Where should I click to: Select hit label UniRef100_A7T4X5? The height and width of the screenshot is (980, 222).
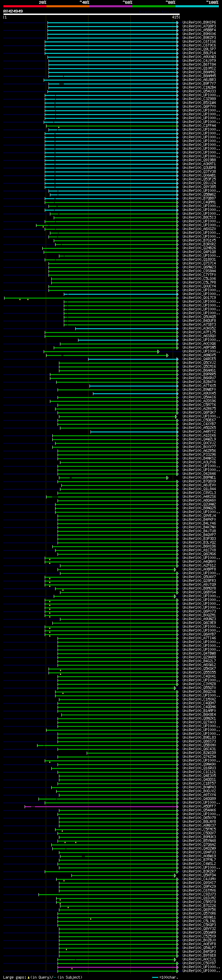point(199,386)
